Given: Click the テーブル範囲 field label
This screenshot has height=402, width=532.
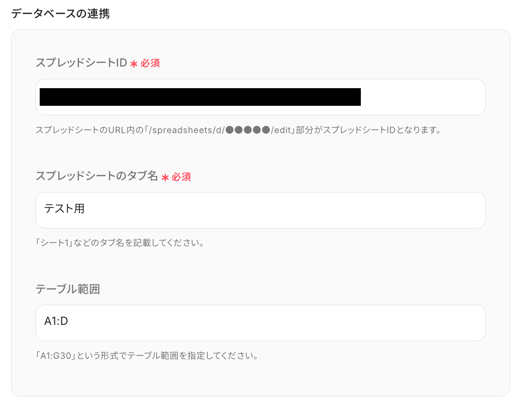Looking at the screenshot, I should (x=68, y=289).
